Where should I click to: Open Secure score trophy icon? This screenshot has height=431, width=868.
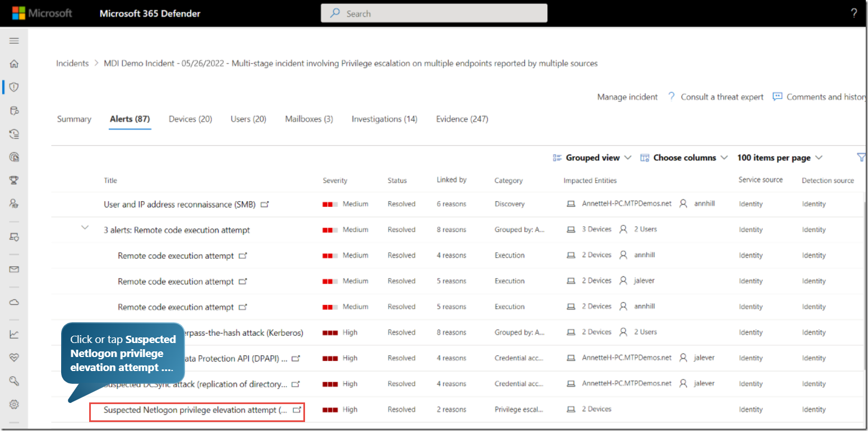point(15,180)
